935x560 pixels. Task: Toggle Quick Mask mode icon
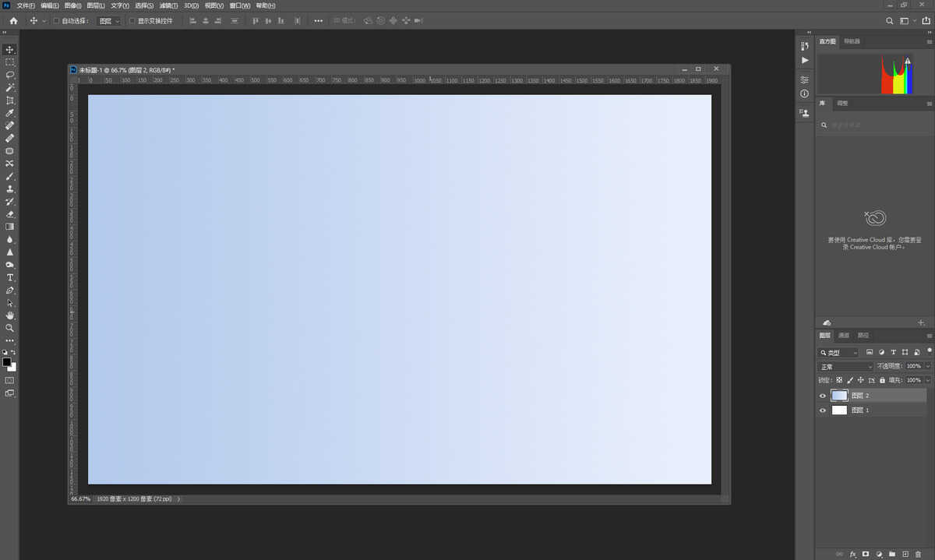[10, 380]
